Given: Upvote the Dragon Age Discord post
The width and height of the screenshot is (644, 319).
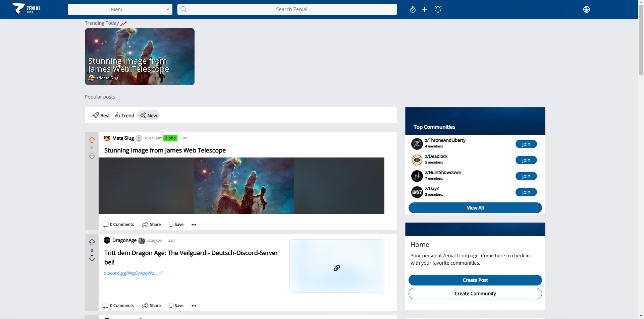Looking at the screenshot, I should [92, 242].
